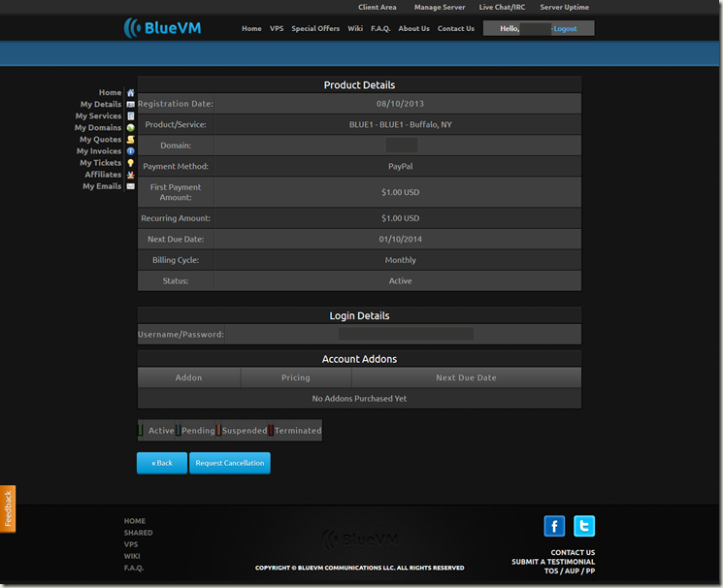This screenshot has width=723, height=588.
Task: Click the Next Due Date column header
Action: point(466,377)
